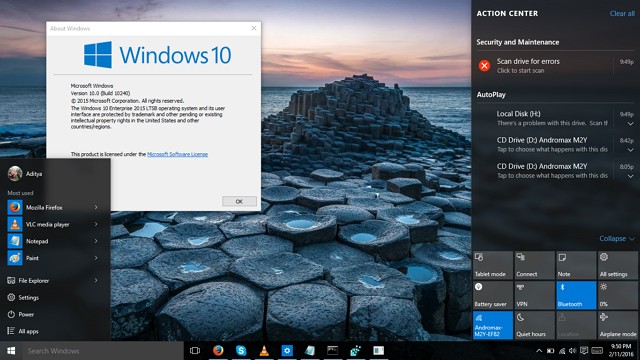
Task: Open the teal dotted app taskbar icon
Action: click(356, 351)
